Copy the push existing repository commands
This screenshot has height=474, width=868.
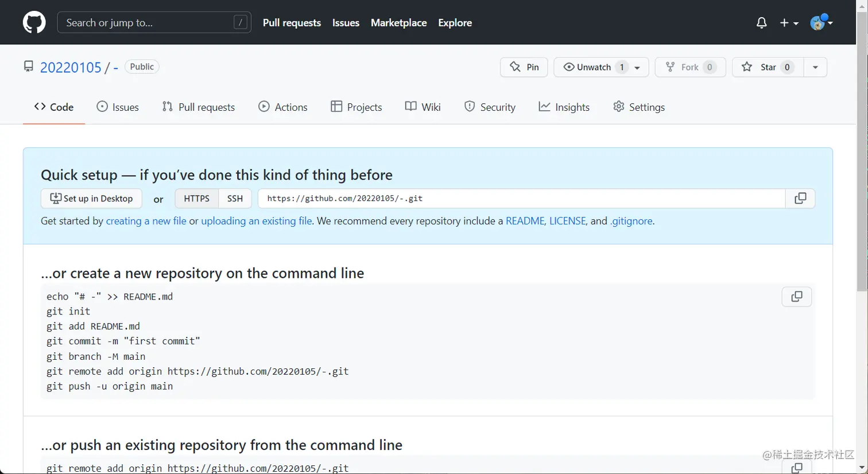[797, 468]
